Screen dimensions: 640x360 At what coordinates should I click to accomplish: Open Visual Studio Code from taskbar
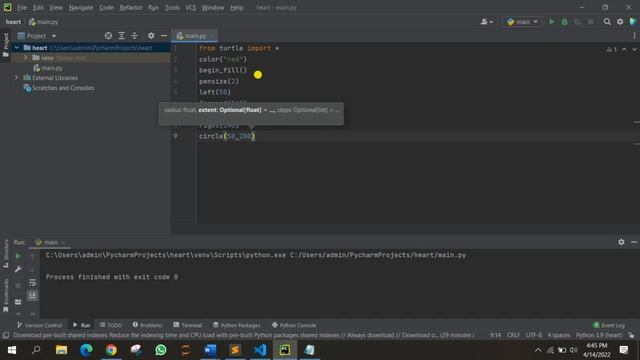coord(260,350)
